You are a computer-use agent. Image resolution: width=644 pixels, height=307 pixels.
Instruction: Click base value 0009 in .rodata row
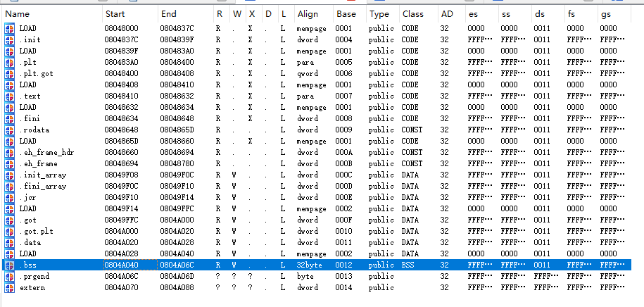(x=343, y=130)
